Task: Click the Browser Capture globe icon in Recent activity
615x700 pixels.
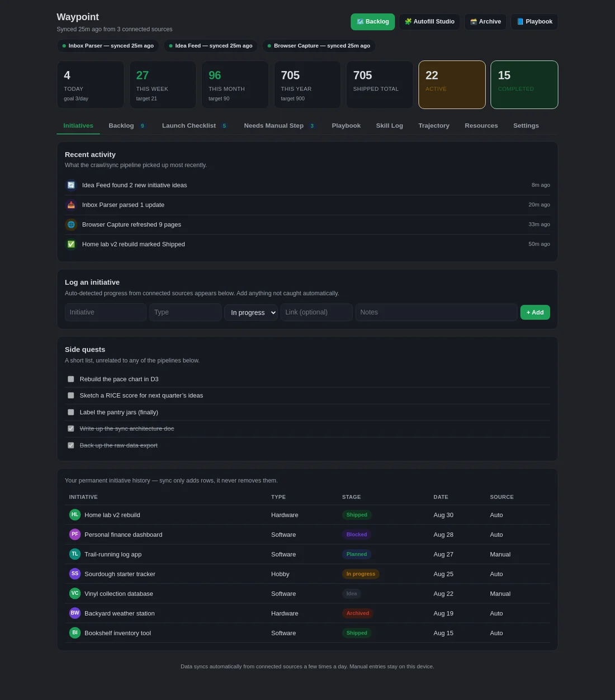Action: [x=71, y=224]
